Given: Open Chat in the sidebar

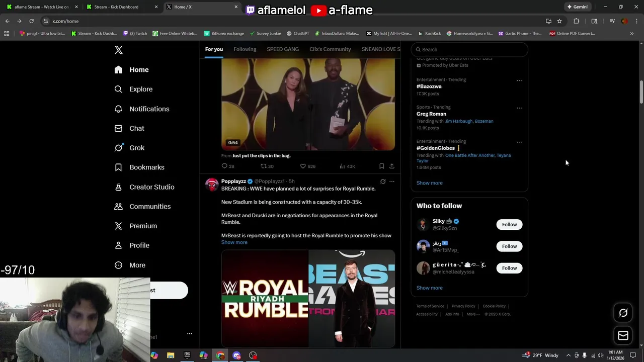Looking at the screenshot, I should pos(129,128).
